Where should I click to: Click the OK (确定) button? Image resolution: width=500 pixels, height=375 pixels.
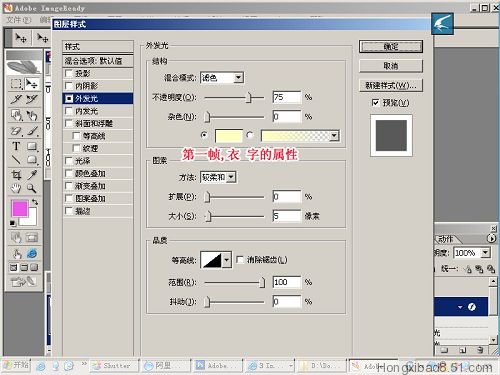click(391, 47)
